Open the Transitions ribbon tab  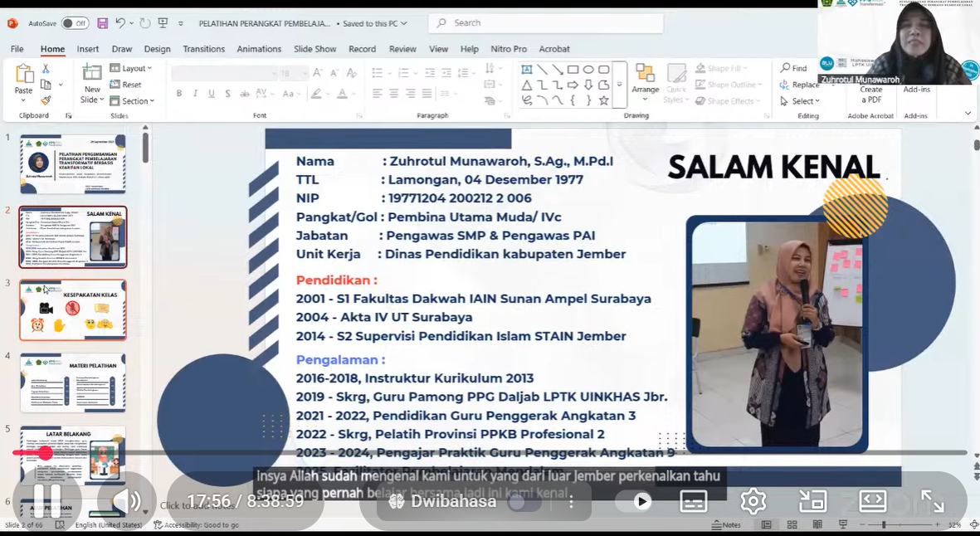click(203, 49)
